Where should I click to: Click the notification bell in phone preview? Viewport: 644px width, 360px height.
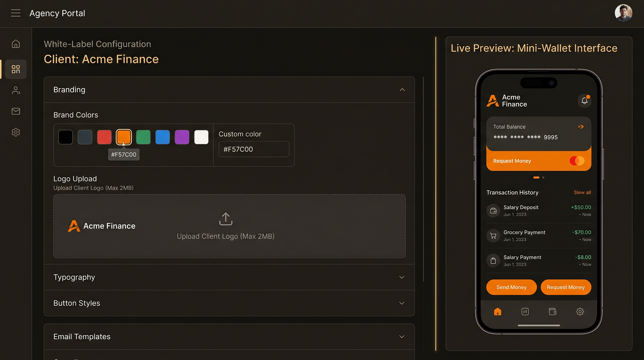(x=584, y=101)
